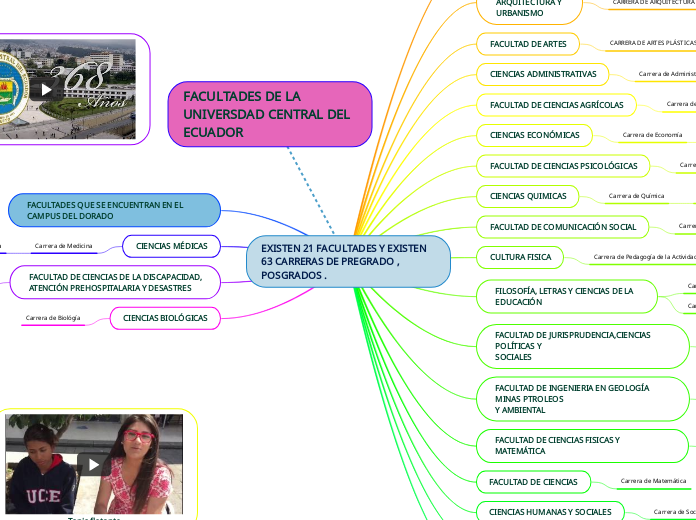Screen dimensions: 696x520
Task: Select FACULTAD DE CIENCIAS PSICOLÓGICAS node
Action: [x=563, y=166]
